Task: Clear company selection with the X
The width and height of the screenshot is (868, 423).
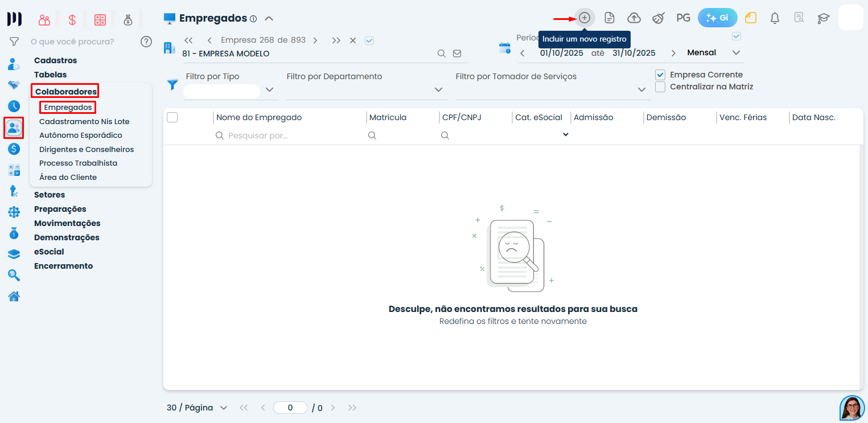Action: 353,40
